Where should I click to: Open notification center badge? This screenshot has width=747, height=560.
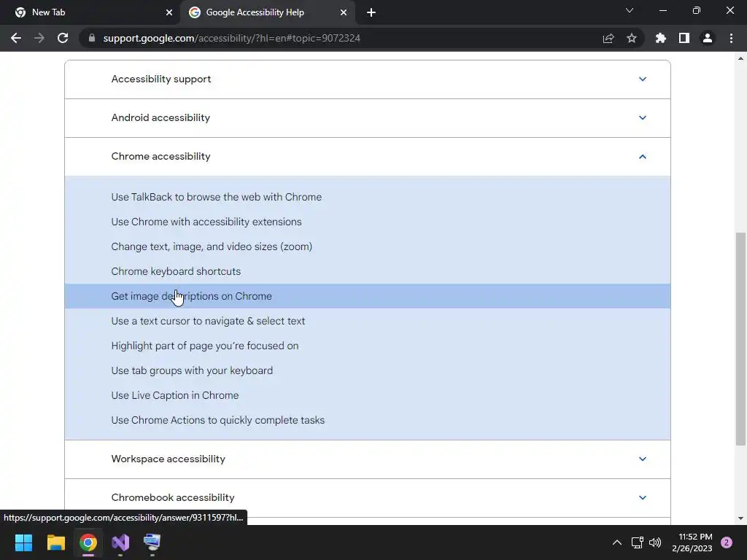(x=727, y=542)
